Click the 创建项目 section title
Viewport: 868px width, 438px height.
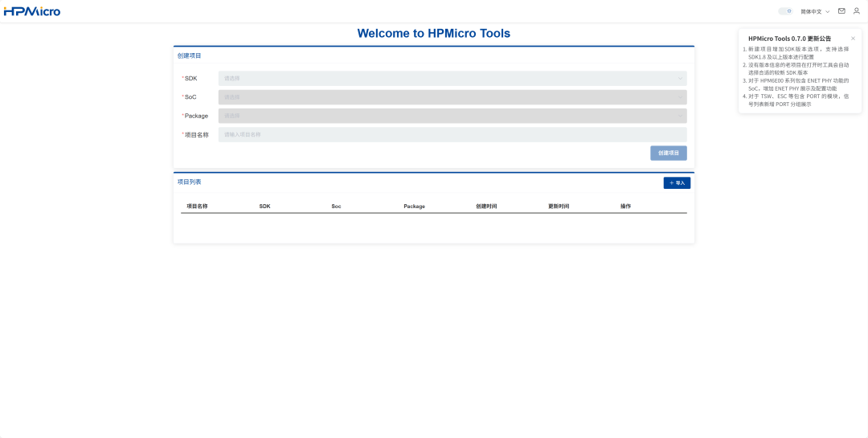click(x=190, y=56)
